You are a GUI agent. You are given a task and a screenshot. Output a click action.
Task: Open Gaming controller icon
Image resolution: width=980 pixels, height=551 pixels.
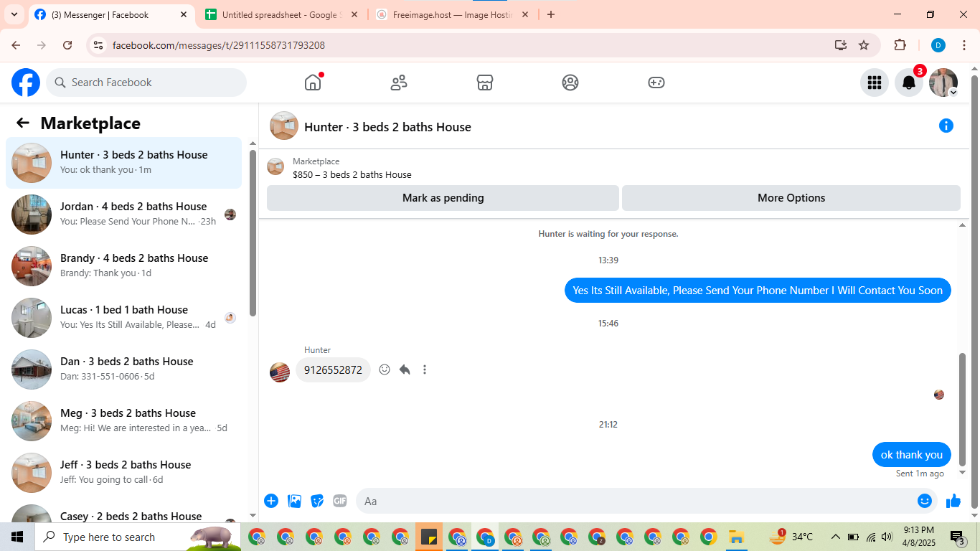point(656,83)
